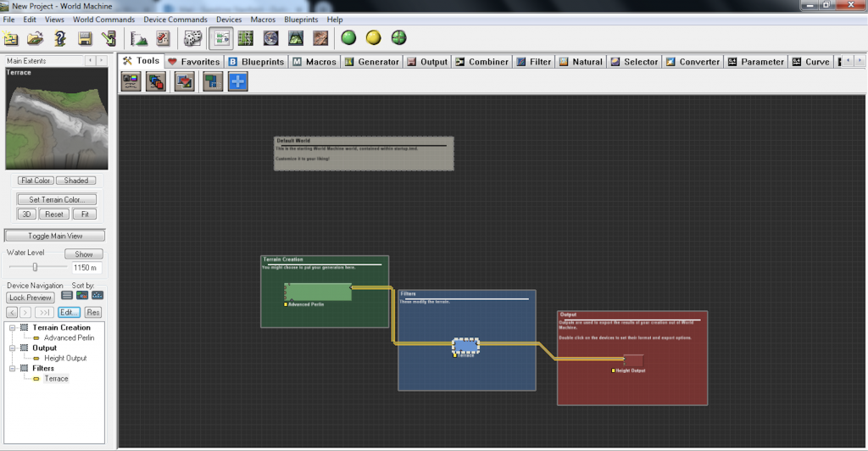Open the World Commands menu
The image size is (868, 451).
pyautogui.click(x=103, y=19)
